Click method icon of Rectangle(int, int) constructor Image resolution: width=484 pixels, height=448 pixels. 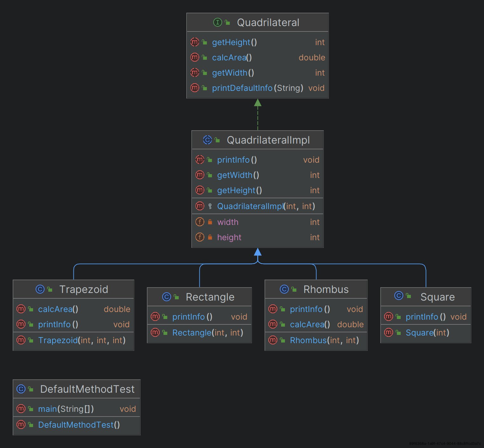pyautogui.click(x=155, y=332)
